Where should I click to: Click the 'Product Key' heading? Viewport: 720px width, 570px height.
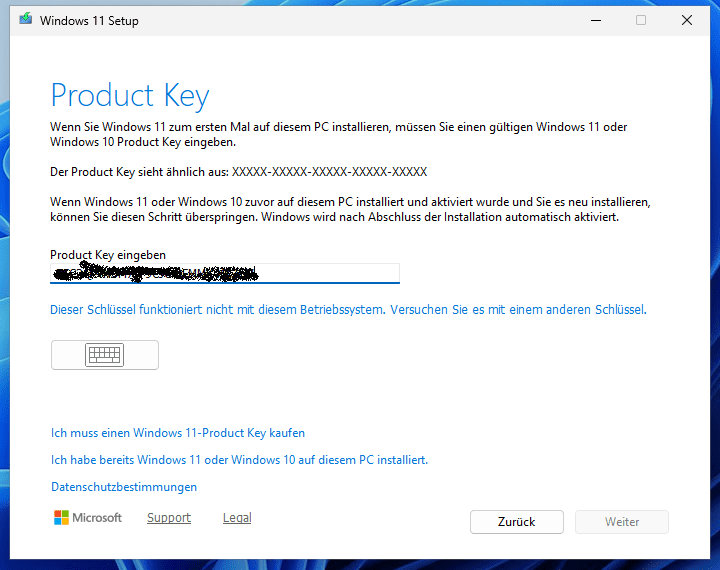pyautogui.click(x=130, y=95)
